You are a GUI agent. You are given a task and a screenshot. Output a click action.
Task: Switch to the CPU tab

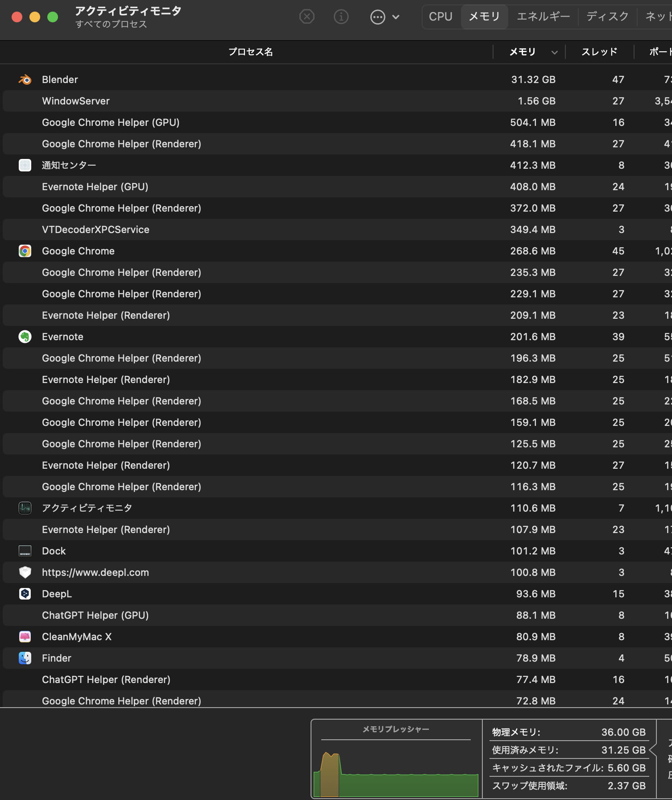440,17
